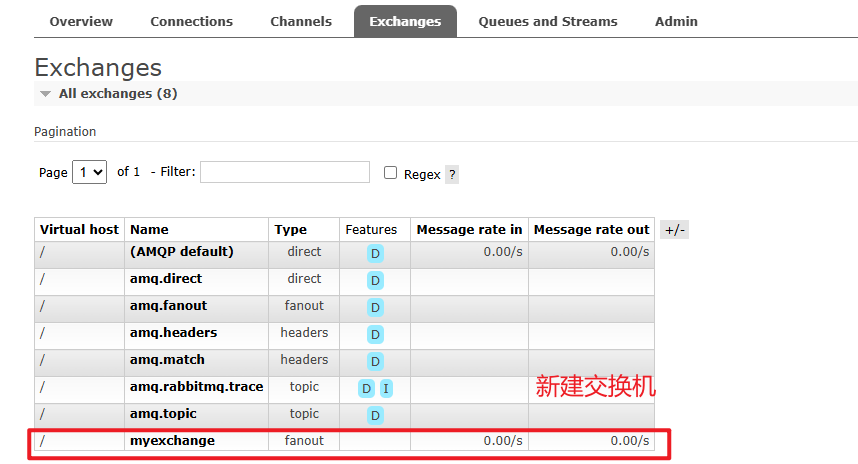
Task: Open the amq.direct exchange
Action: pos(166,279)
